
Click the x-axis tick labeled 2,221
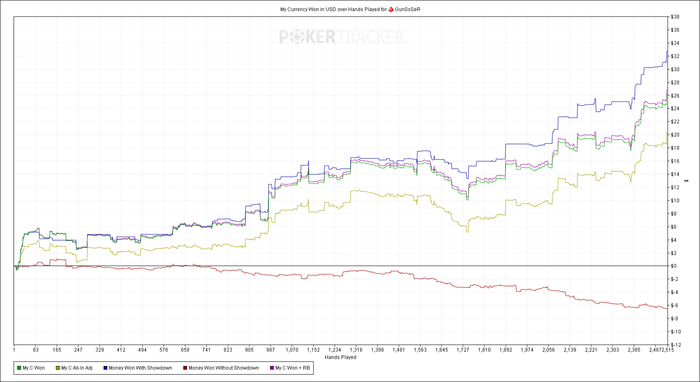pyautogui.click(x=591, y=351)
